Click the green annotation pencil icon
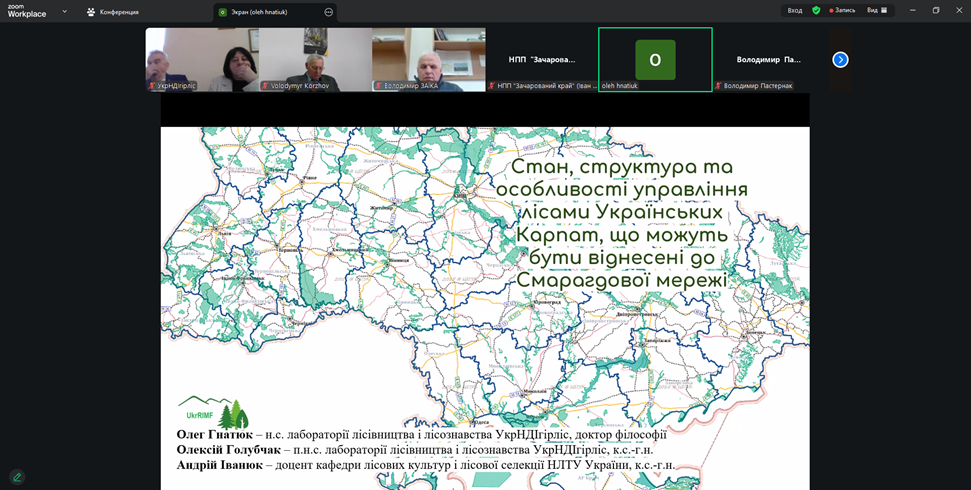971x490 pixels. (x=17, y=477)
